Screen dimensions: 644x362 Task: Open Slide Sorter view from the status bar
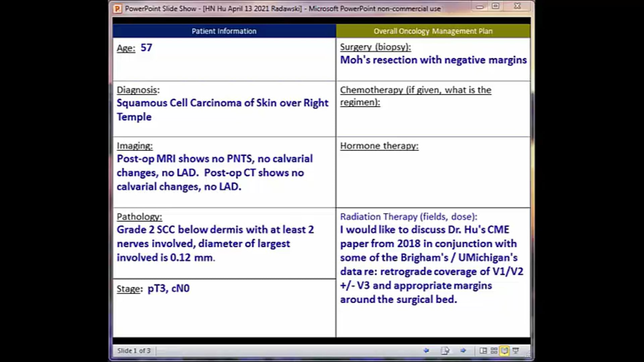[x=494, y=351]
